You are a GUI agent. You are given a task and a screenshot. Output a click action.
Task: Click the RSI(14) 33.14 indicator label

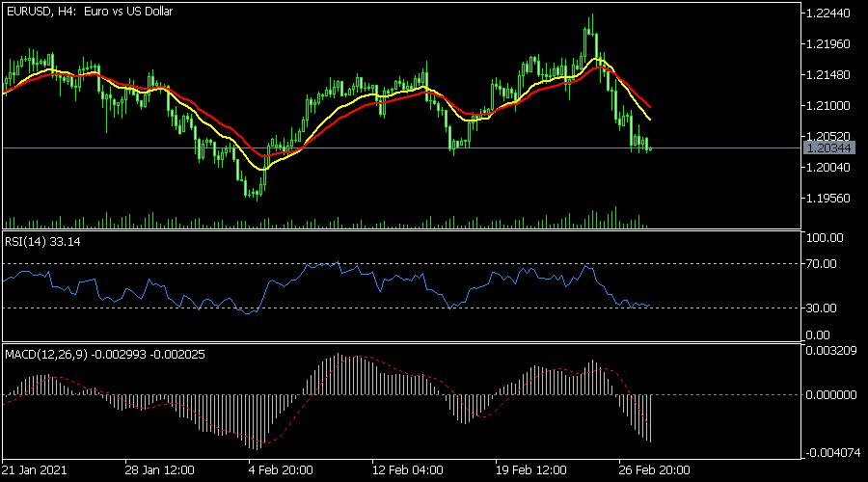(42, 241)
